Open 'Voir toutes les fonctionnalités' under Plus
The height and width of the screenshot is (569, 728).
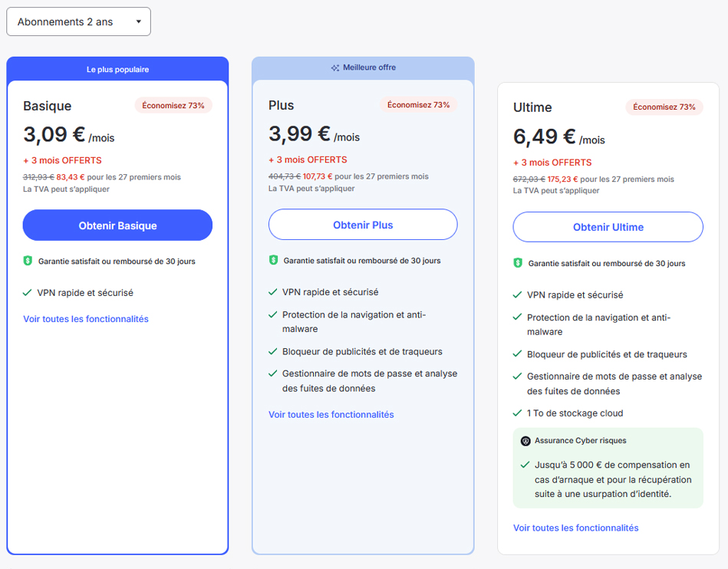click(331, 414)
